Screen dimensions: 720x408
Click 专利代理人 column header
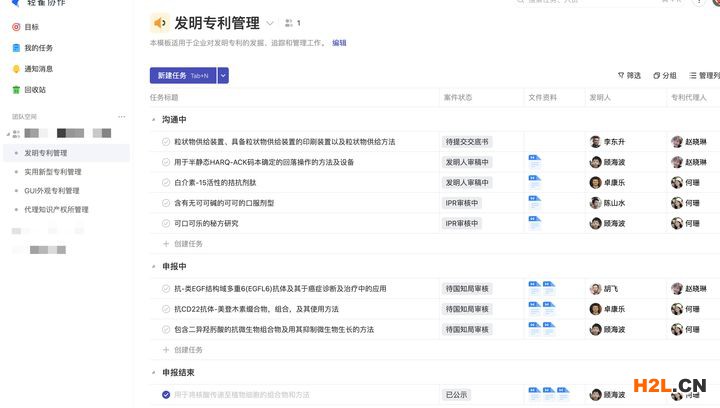pos(689,97)
